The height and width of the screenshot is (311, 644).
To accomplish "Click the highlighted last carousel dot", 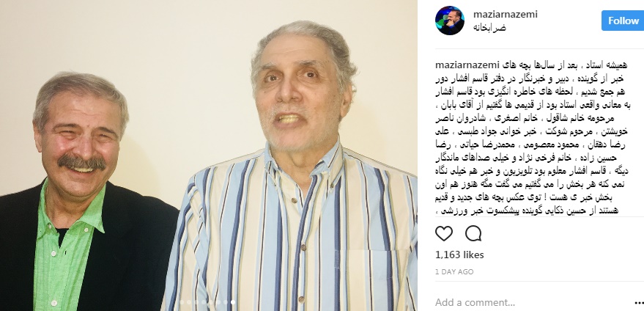I will click(233, 302).
